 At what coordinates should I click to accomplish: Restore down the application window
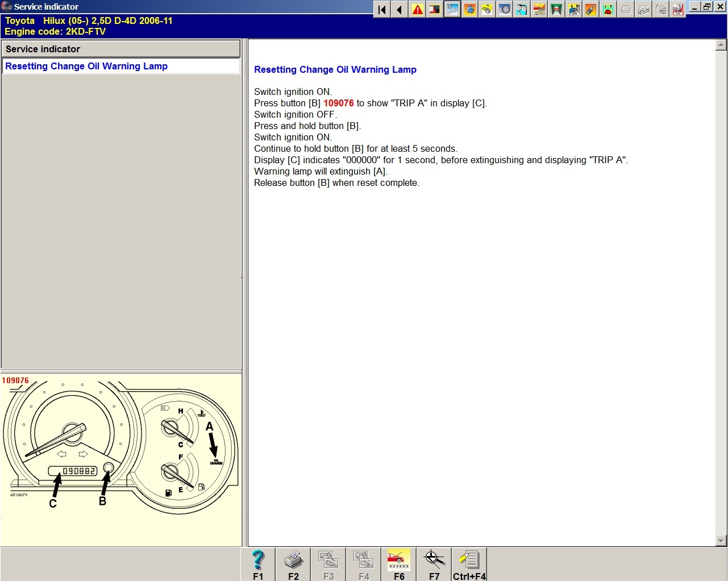(707, 7)
